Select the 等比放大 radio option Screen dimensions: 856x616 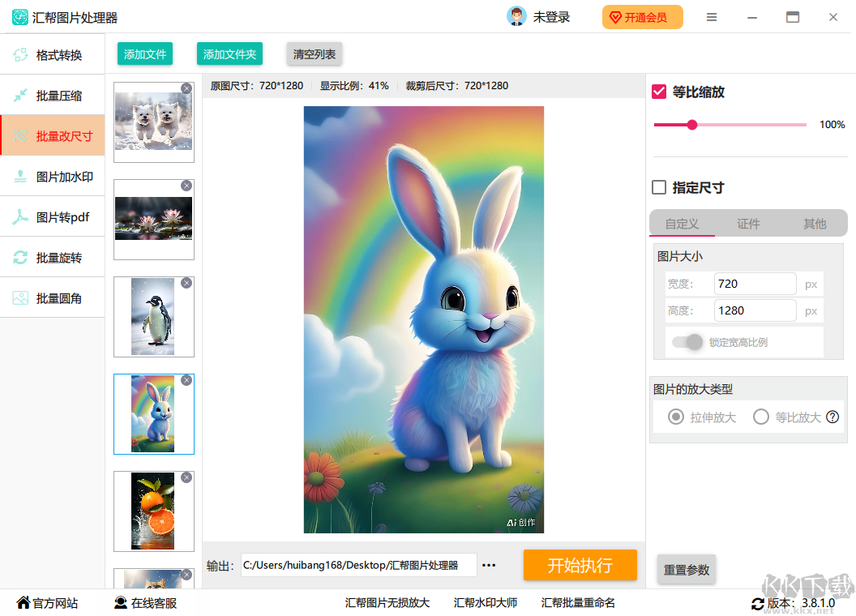tap(760, 417)
